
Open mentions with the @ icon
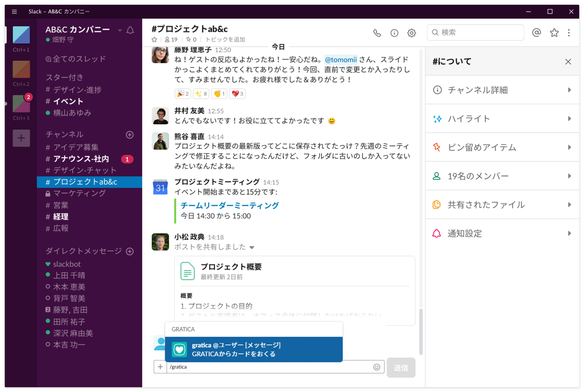click(537, 32)
